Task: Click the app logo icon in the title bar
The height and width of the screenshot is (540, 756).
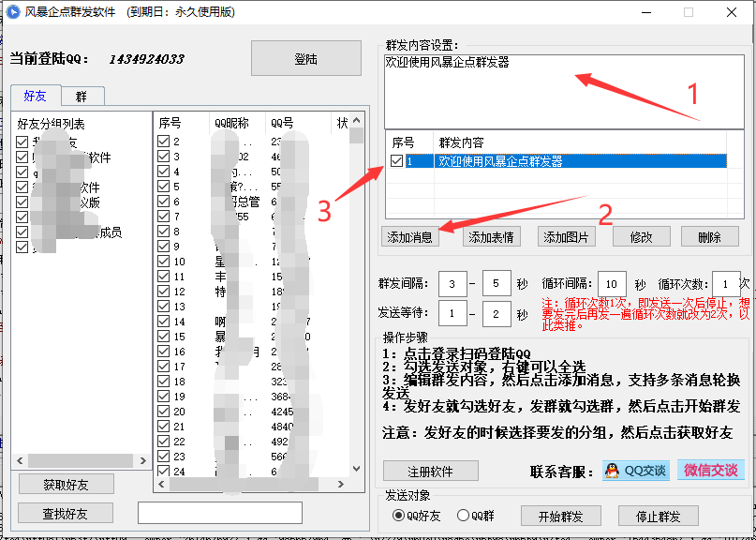Action: coord(12,12)
